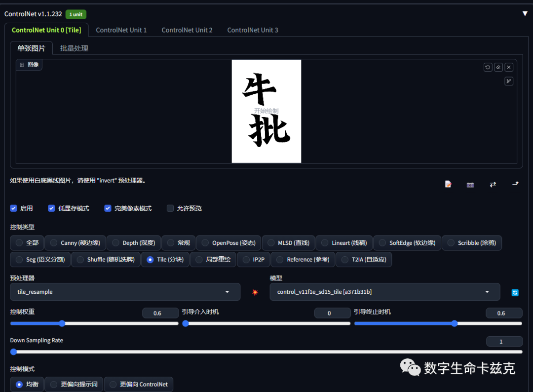533x392 pixels.
Task: Click the 引导介入时机 slider handle
Action: [185, 323]
